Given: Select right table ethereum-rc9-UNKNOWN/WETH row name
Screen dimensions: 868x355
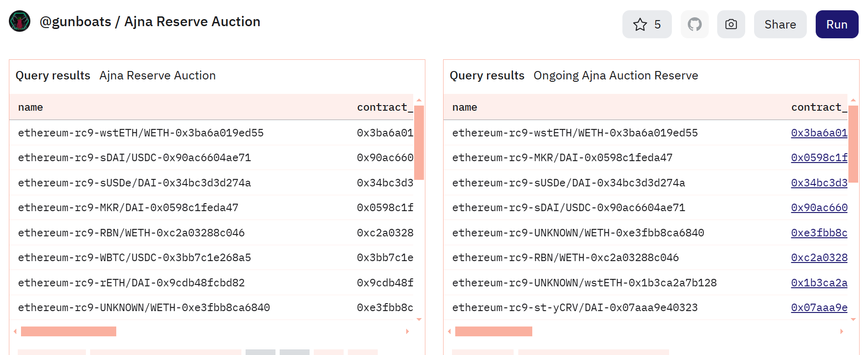Looking at the screenshot, I should 578,233.
